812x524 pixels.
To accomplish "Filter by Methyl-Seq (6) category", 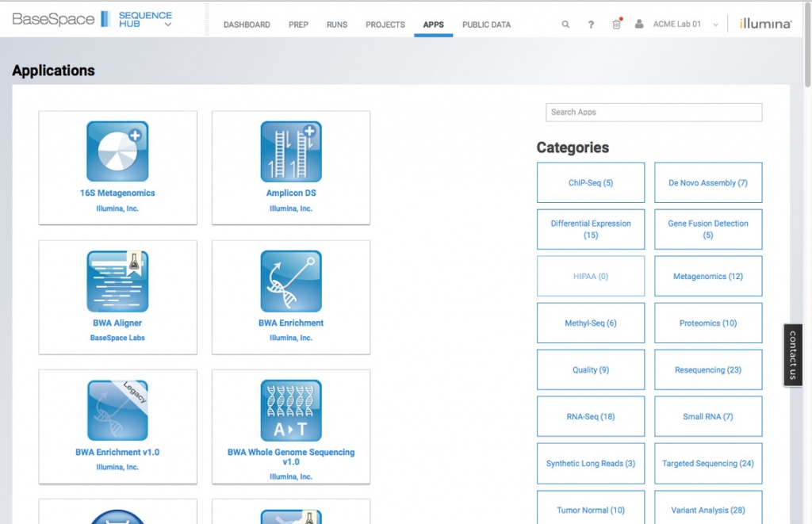I will click(x=591, y=323).
